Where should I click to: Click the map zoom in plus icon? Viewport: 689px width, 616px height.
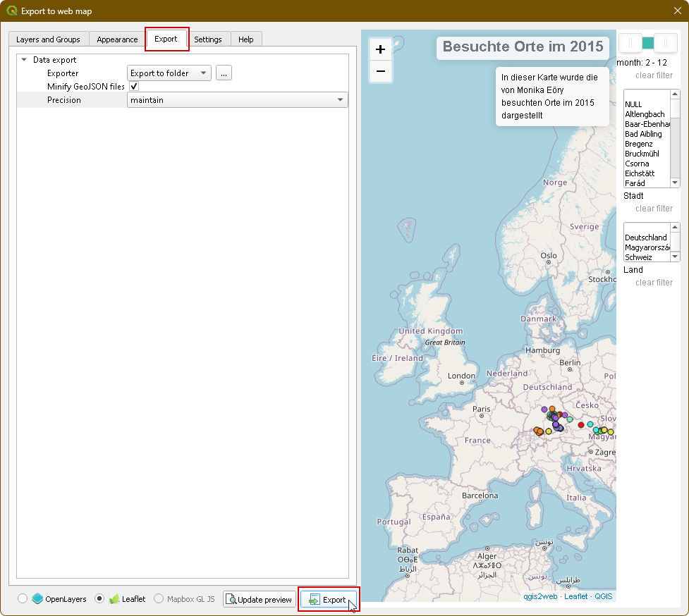pos(381,49)
